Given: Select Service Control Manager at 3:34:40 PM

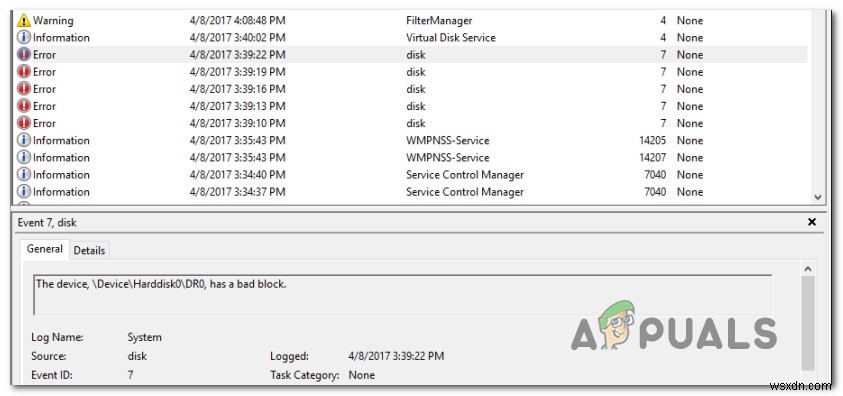Looking at the screenshot, I should [465, 175].
